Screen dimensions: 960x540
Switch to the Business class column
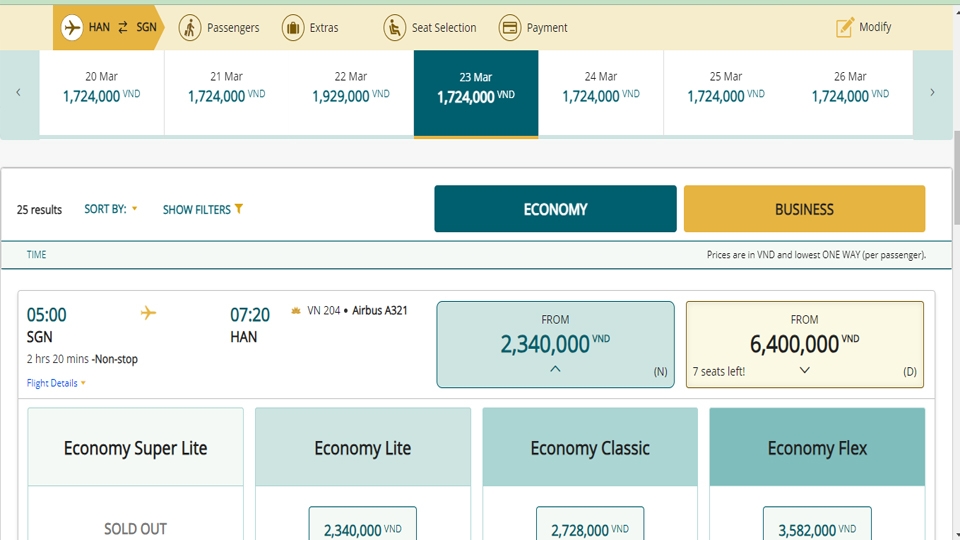(804, 209)
